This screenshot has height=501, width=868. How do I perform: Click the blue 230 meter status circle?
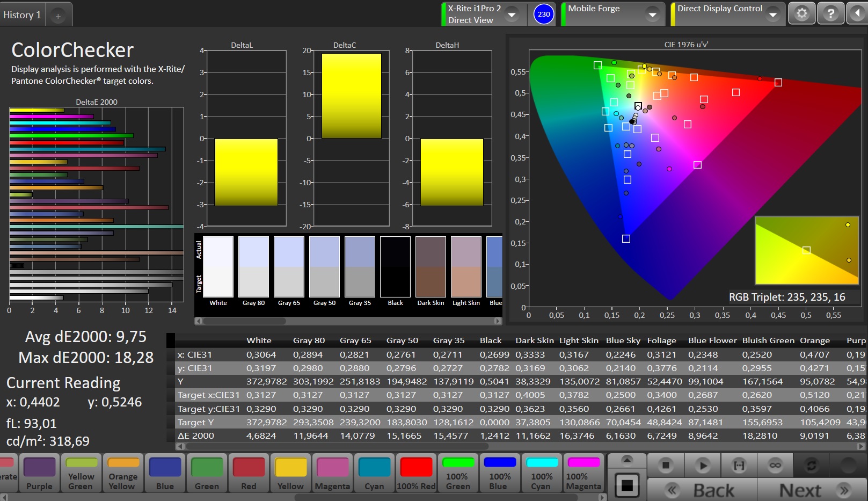[x=544, y=14]
